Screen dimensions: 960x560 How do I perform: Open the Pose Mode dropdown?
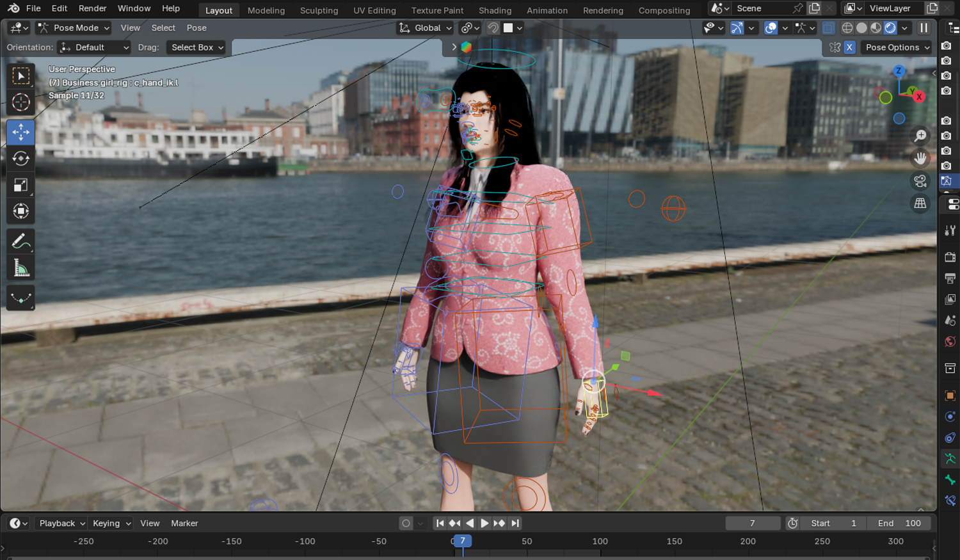coord(74,28)
